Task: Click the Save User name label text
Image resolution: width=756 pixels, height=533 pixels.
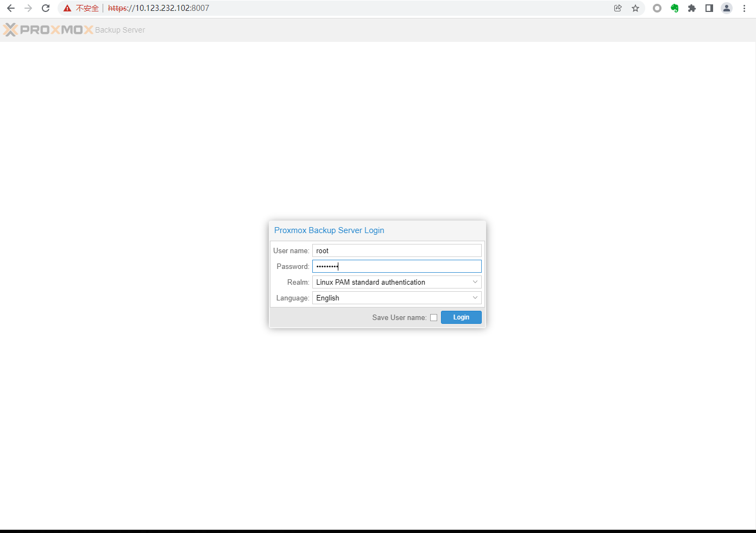Action: coord(399,318)
